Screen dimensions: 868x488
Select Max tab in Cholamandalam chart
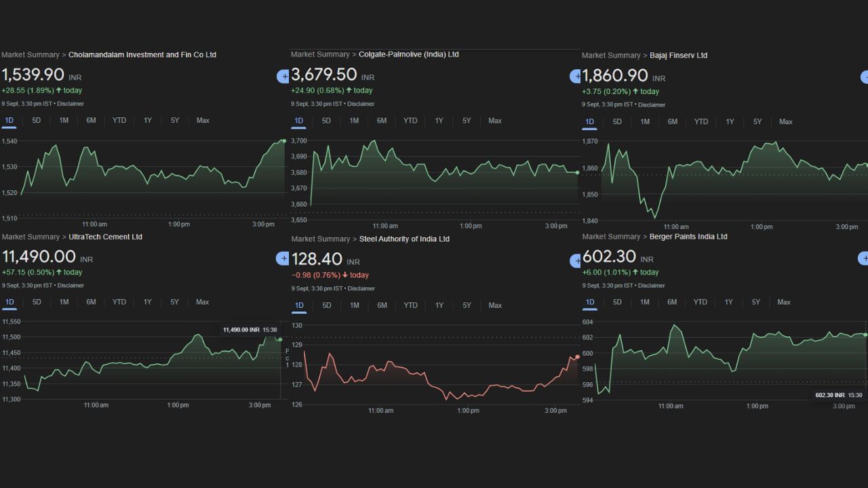(203, 121)
